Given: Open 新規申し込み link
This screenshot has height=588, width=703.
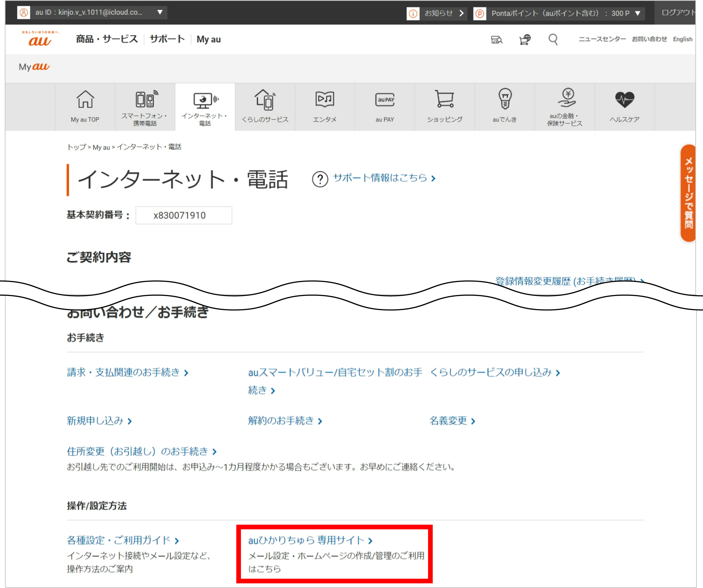Looking at the screenshot, I should [99, 421].
